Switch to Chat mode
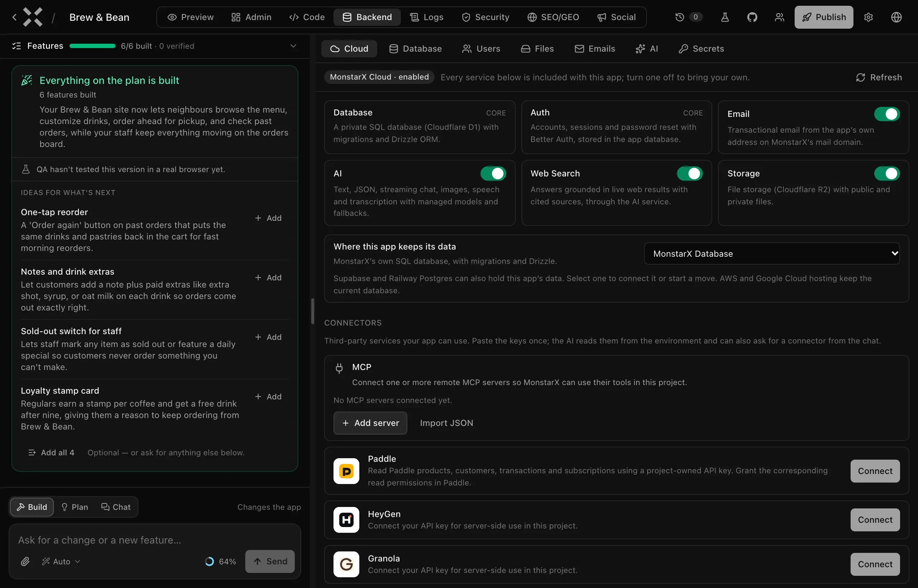The image size is (918, 588). click(x=116, y=507)
